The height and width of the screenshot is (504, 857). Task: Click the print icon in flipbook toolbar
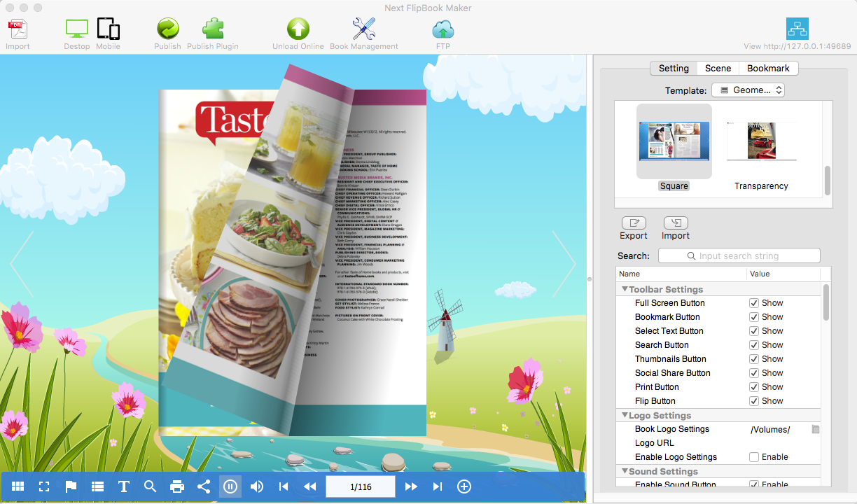tap(177, 486)
